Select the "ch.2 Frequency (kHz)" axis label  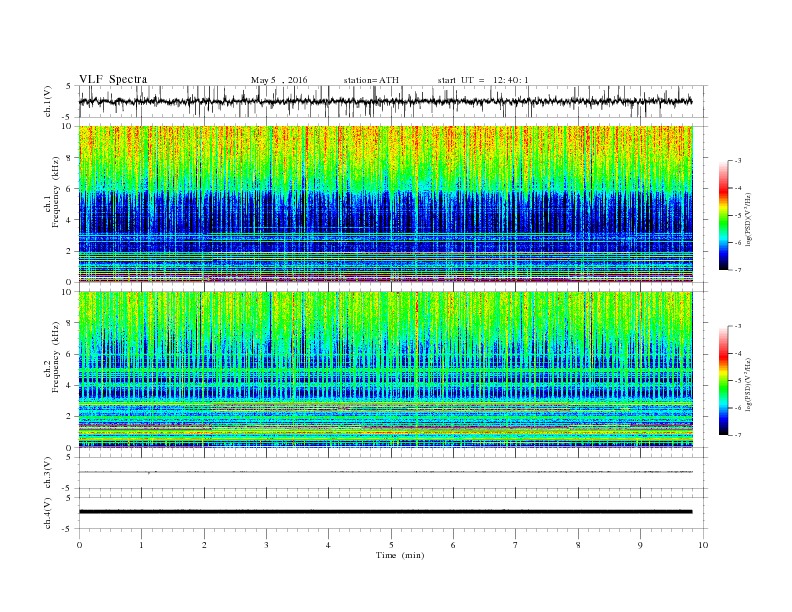52,370
